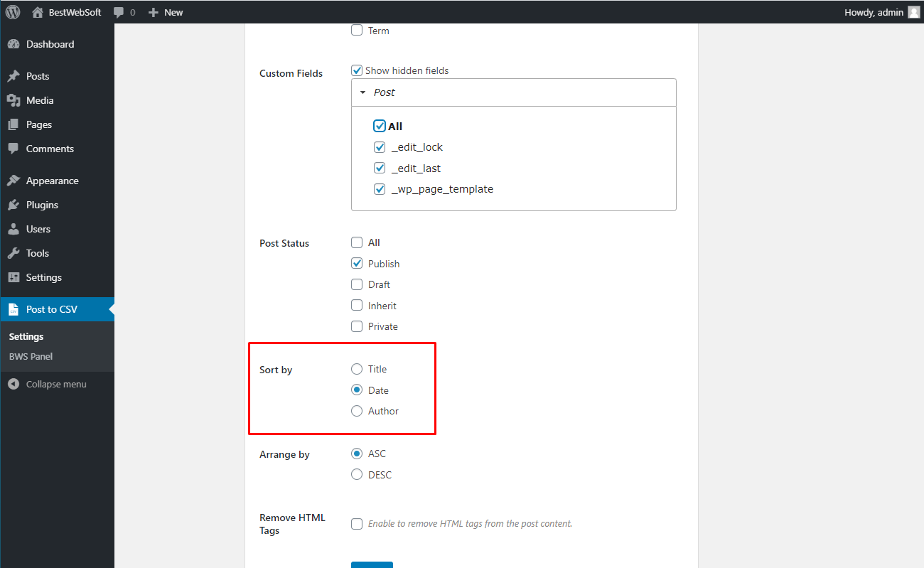This screenshot has width=924, height=568.
Task: Click the Collapse menu arrow icon
Action: click(x=13, y=384)
